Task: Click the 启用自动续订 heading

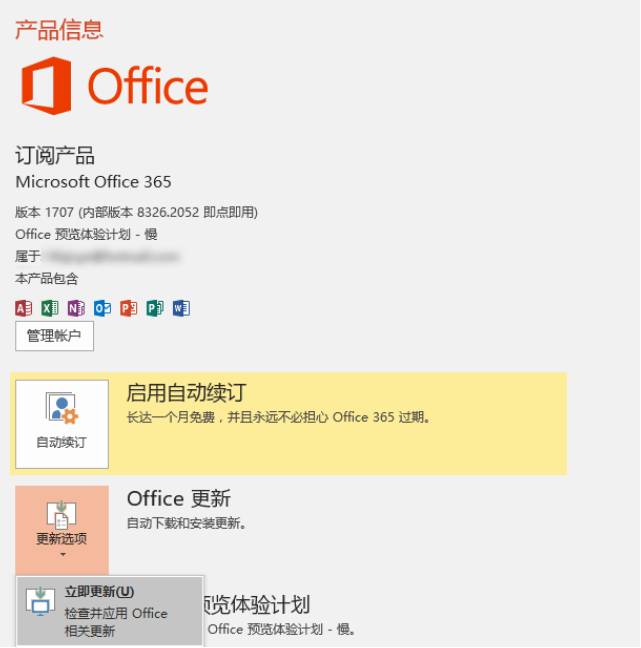Action: [186, 393]
